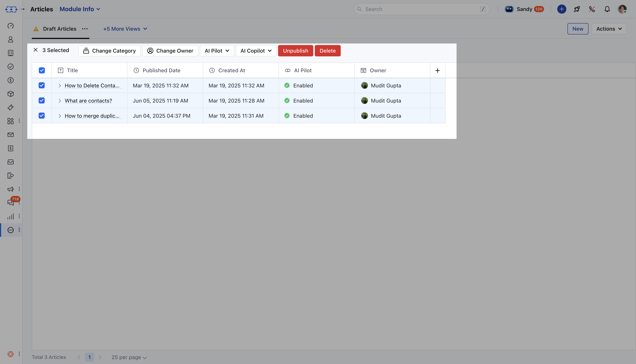The width and height of the screenshot is (636, 364).
Task: Open the rocket quick-start icon
Action: click(x=577, y=9)
